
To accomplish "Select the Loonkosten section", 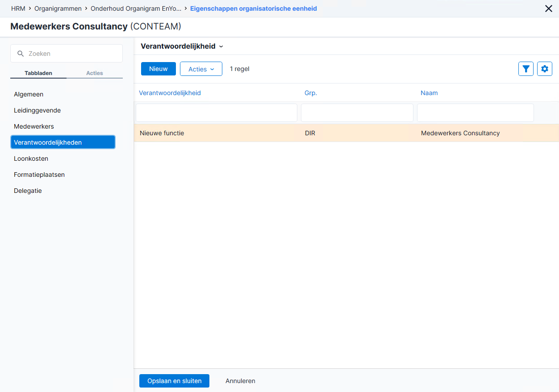I will click(x=31, y=158).
